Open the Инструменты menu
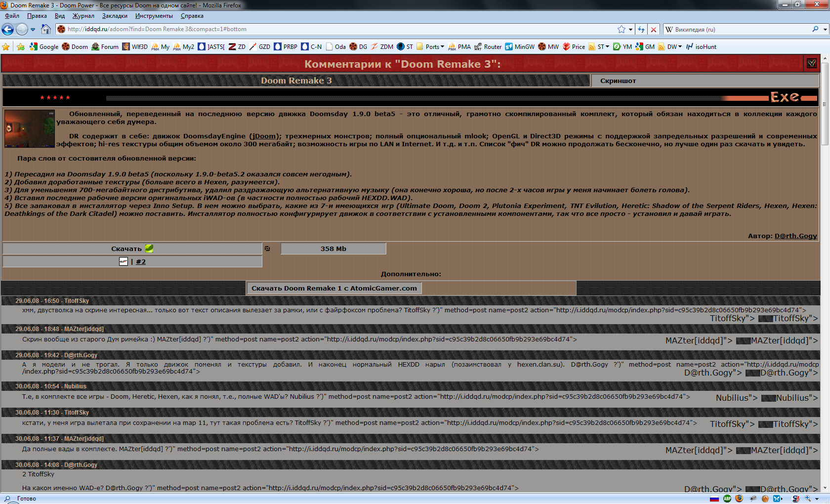 (154, 16)
